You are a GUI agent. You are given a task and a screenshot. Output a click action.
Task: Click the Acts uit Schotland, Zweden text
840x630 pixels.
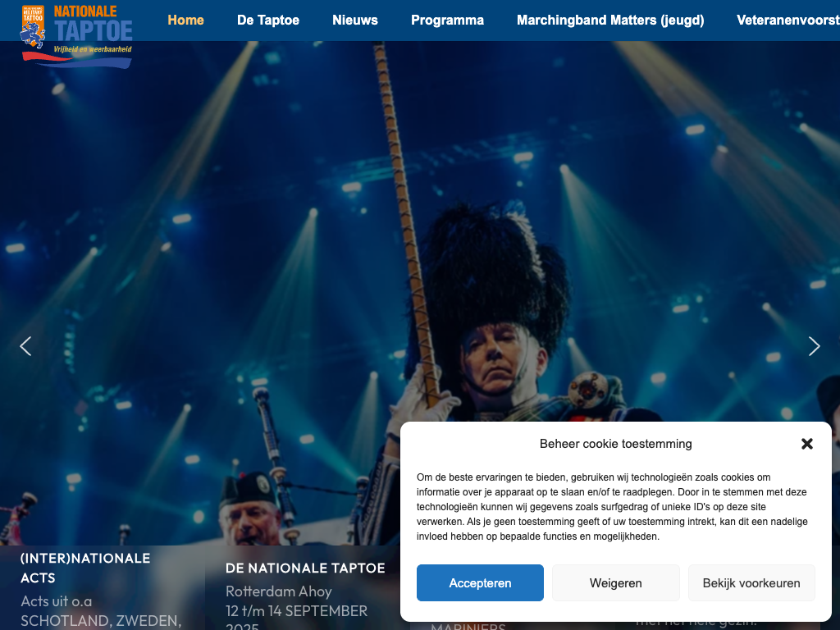[101, 610]
